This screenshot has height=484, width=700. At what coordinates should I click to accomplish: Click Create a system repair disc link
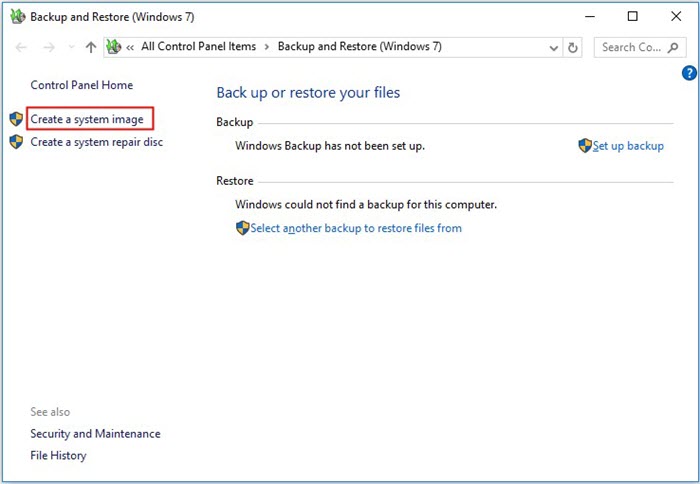click(96, 142)
